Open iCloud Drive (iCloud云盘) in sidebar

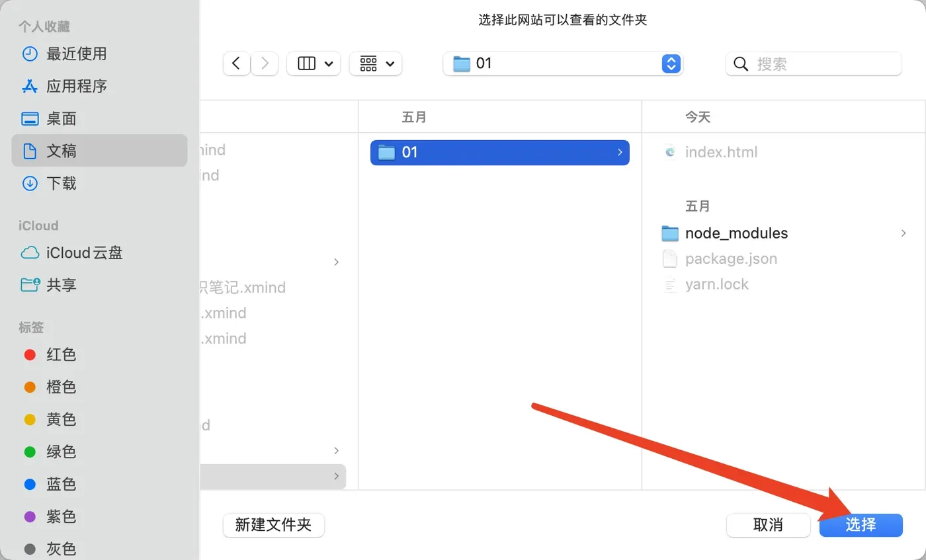pos(99,253)
